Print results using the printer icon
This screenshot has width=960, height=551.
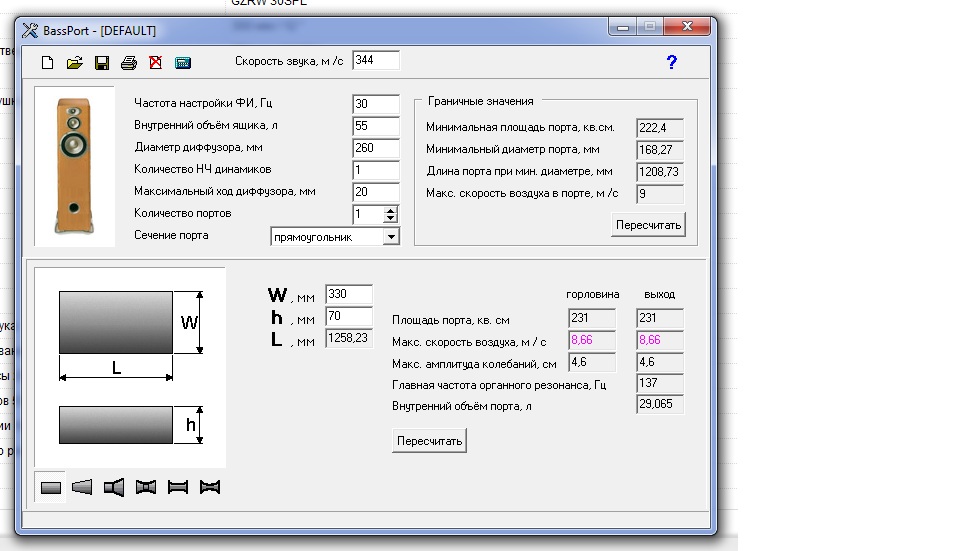129,62
